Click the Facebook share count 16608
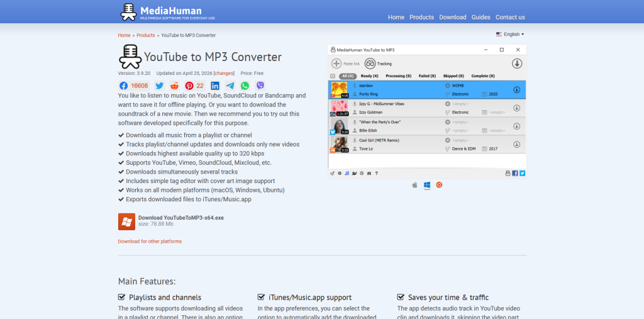This screenshot has width=644, height=319. pos(139,86)
